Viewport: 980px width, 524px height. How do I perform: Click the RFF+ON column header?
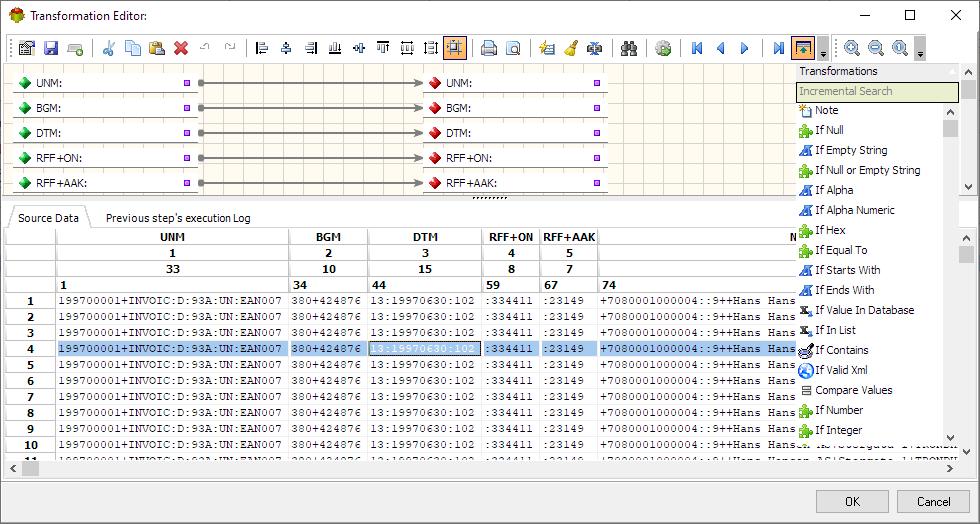511,237
